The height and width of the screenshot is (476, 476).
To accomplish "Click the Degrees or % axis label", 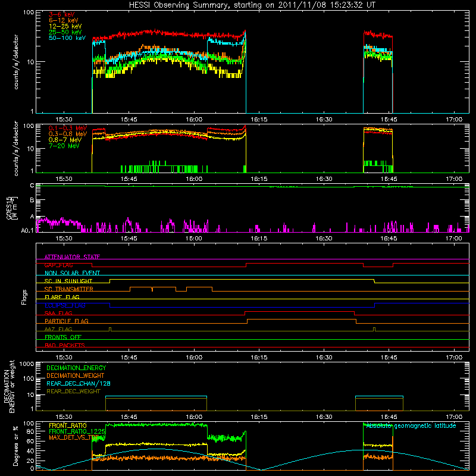I will click(x=15, y=446).
